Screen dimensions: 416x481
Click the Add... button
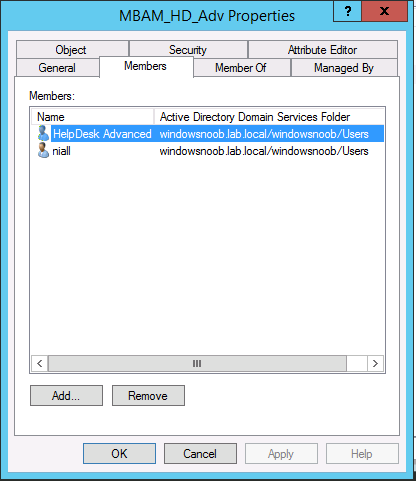pyautogui.click(x=66, y=396)
